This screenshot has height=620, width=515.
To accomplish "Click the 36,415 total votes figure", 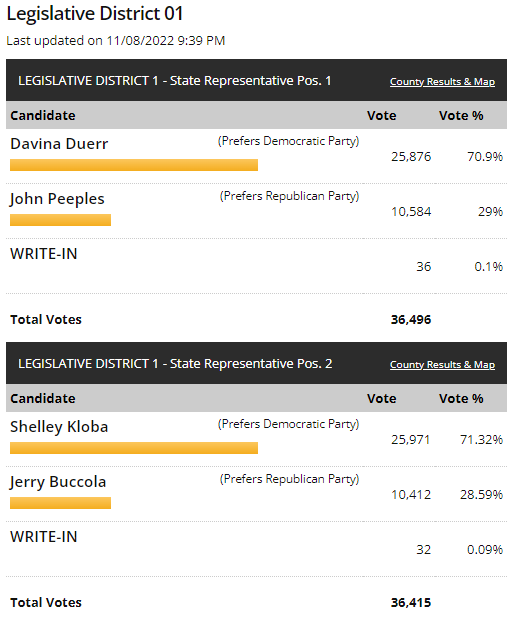I will tap(411, 603).
